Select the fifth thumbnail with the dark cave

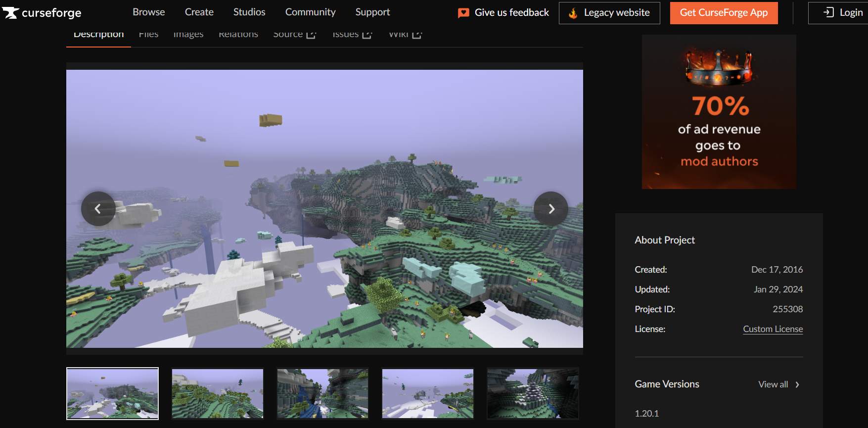[533, 394]
